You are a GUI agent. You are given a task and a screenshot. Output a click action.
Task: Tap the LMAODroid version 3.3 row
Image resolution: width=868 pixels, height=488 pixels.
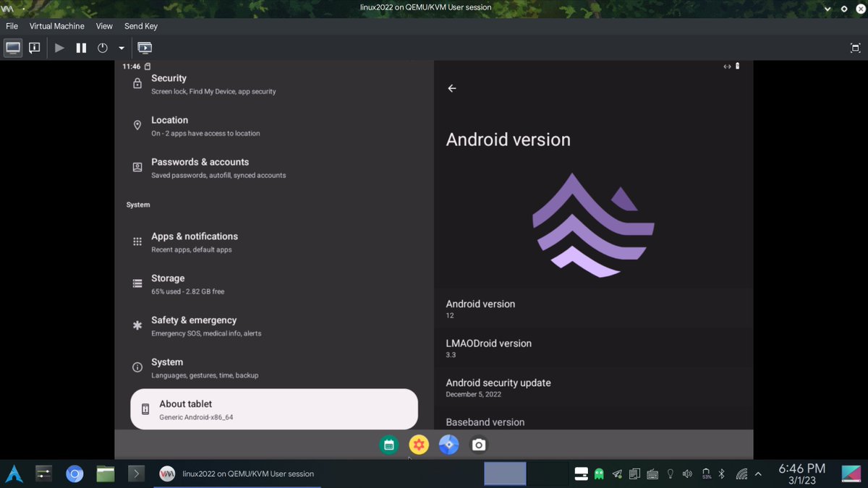coord(593,348)
